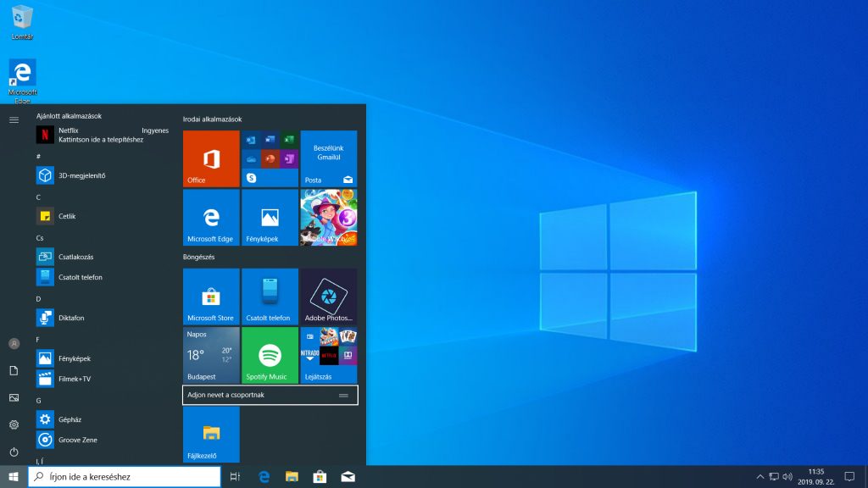Select the Lomtár recycle bin desktop icon
The width and height of the screenshot is (868, 488).
tap(22, 23)
